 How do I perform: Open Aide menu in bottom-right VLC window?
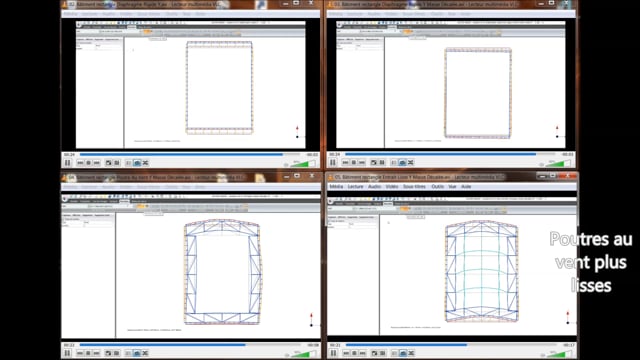(466, 187)
